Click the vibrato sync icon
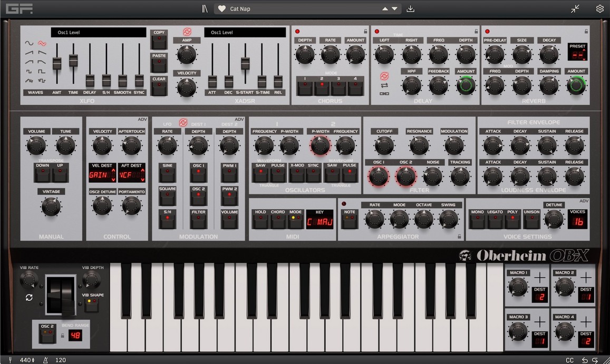 click(29, 298)
